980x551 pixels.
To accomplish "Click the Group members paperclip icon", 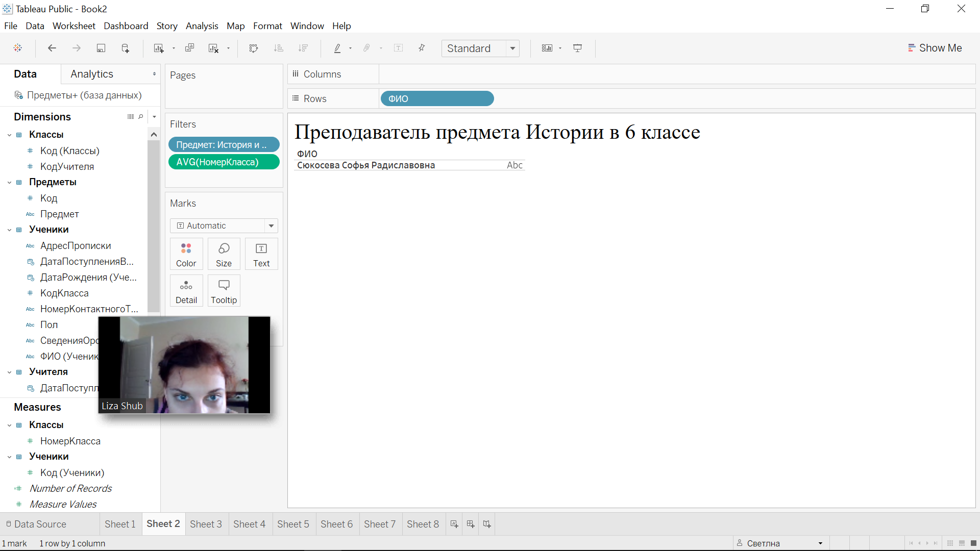I will point(367,48).
